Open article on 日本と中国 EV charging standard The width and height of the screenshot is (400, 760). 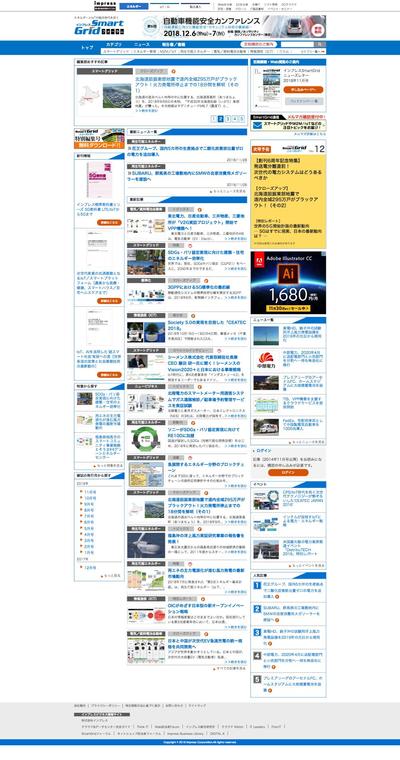click(206, 643)
